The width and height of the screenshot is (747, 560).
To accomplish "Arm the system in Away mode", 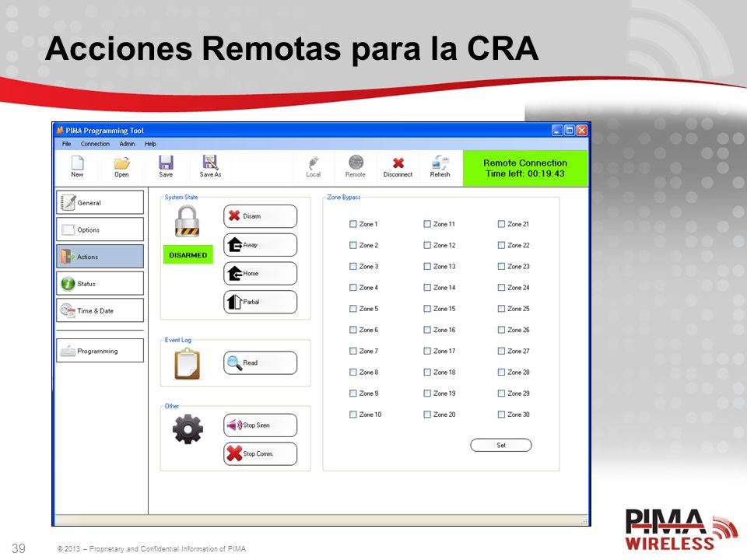I will (260, 245).
